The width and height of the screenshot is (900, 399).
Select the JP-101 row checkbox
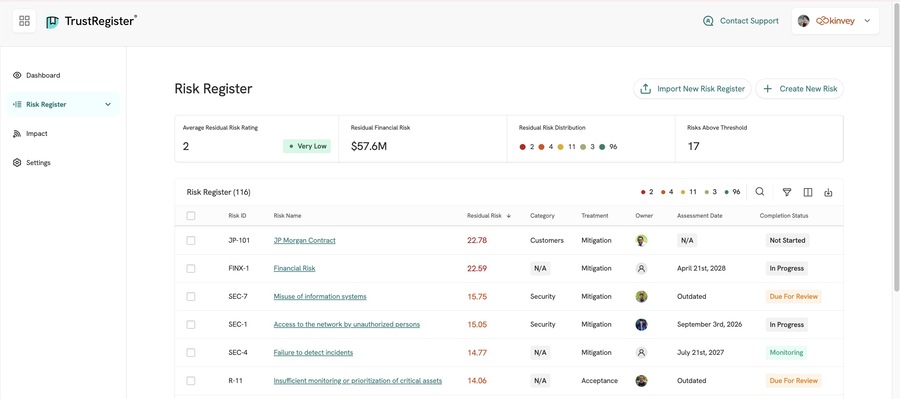(x=191, y=241)
